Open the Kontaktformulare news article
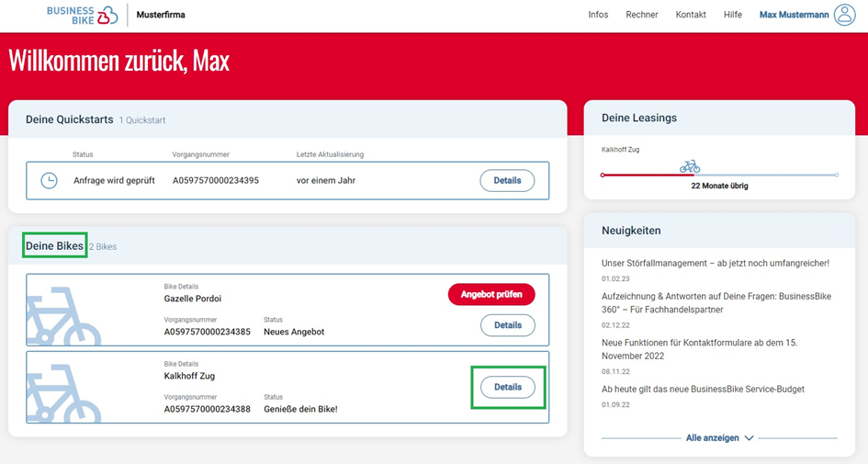 coord(700,349)
